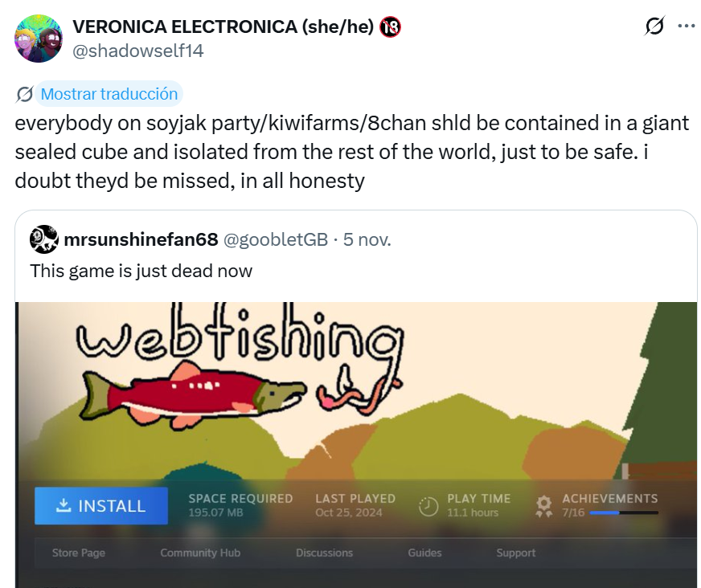Click the Grok icon beside the more menu
This screenshot has height=588, width=701.
click(x=654, y=26)
